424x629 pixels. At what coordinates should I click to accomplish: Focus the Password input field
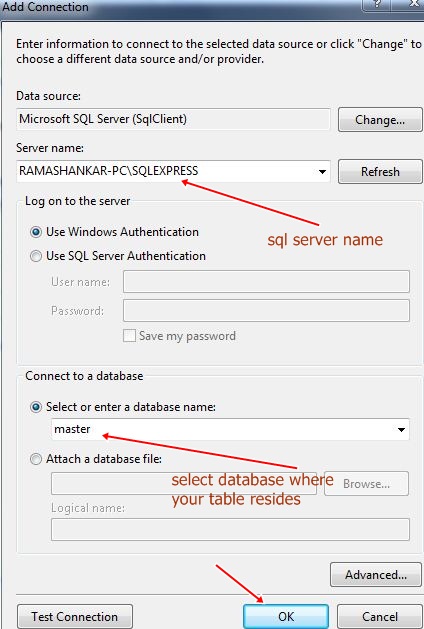(x=266, y=310)
